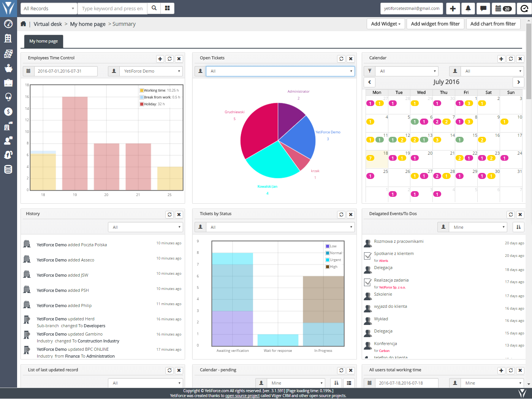Viewport: 532px width, 399px height.
Task: Go to Virtual desk breadcrumb
Action: tap(47, 24)
